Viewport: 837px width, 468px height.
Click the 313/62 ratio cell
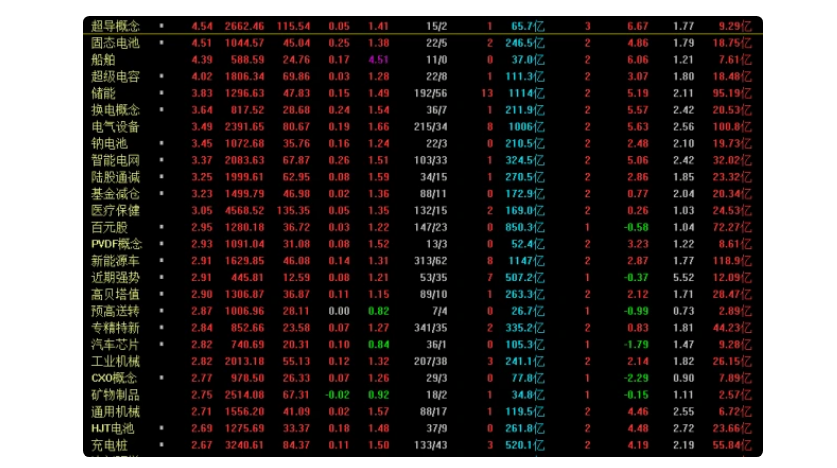(430, 260)
